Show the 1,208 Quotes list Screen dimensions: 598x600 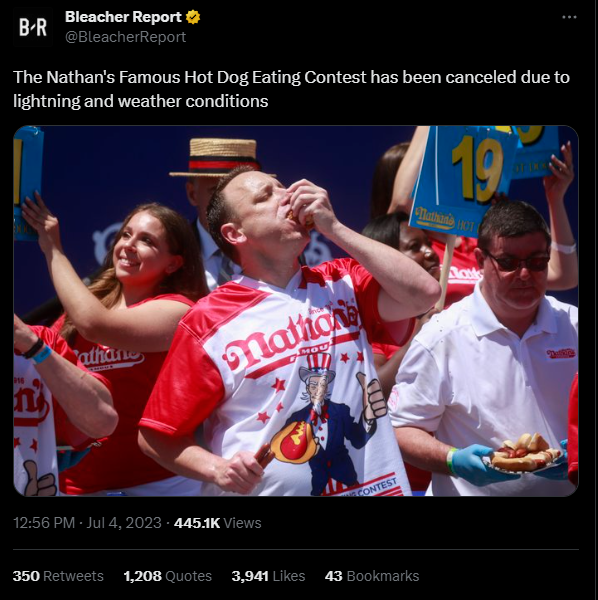point(168,576)
